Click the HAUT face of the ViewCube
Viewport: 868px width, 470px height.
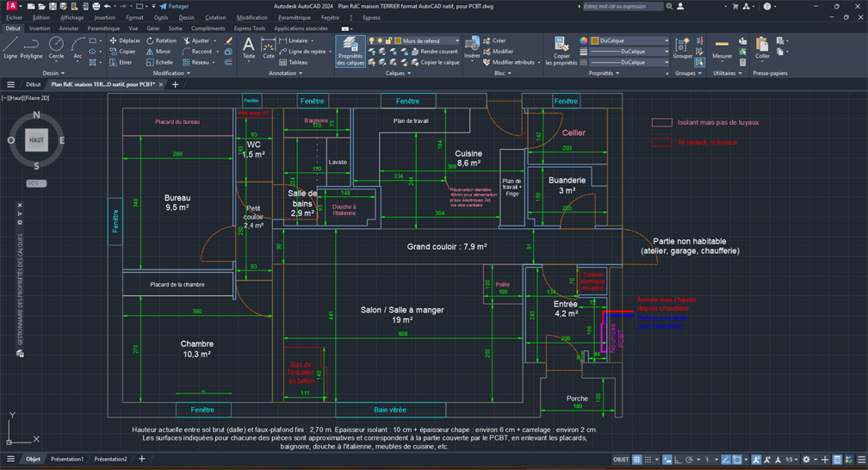pyautogui.click(x=36, y=140)
